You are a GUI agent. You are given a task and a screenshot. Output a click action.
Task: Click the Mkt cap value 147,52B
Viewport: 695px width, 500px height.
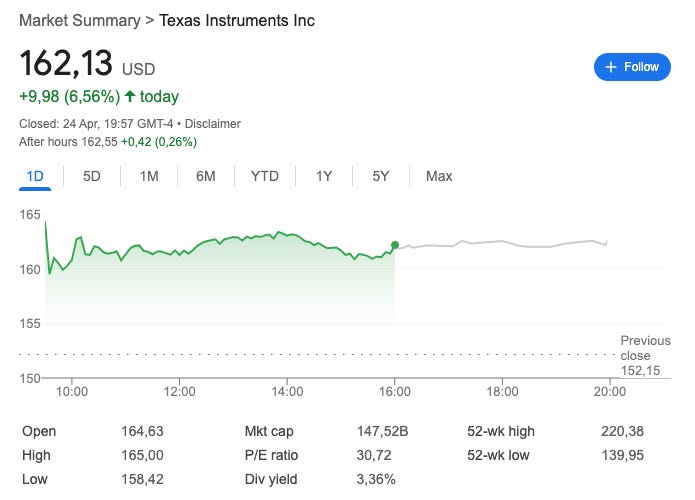click(x=383, y=431)
